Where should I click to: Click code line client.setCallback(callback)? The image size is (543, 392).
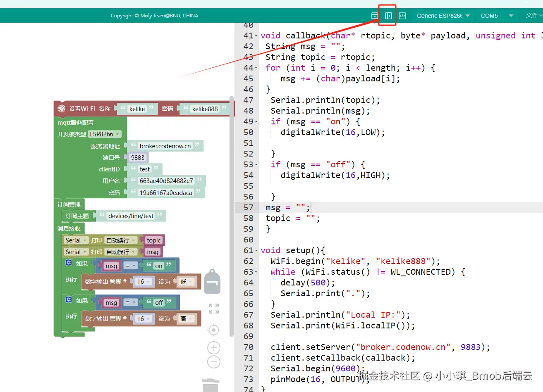click(x=343, y=358)
